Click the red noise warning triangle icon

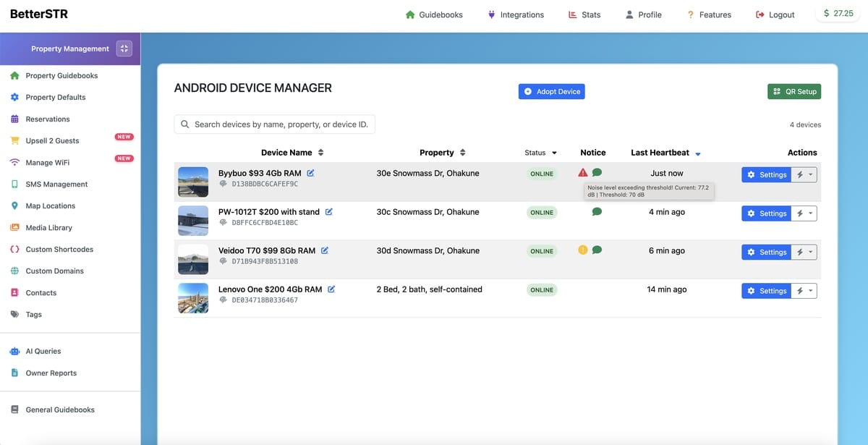583,173
